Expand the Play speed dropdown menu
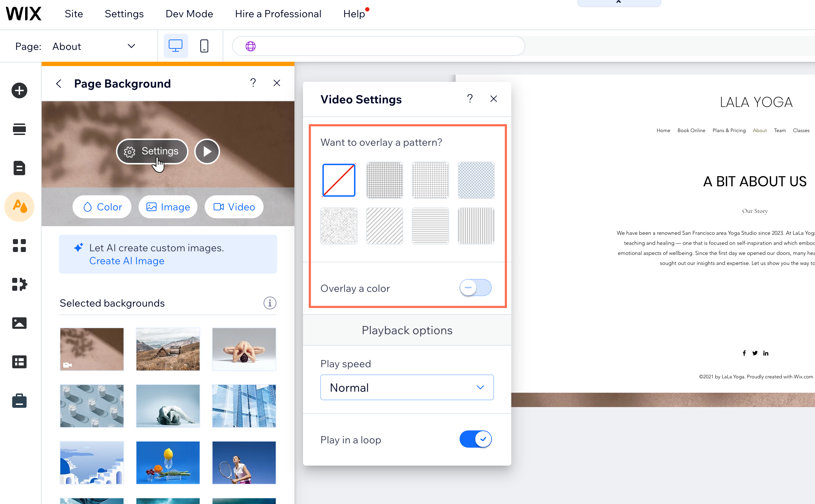Screen dimensions: 815x504 pos(407,388)
